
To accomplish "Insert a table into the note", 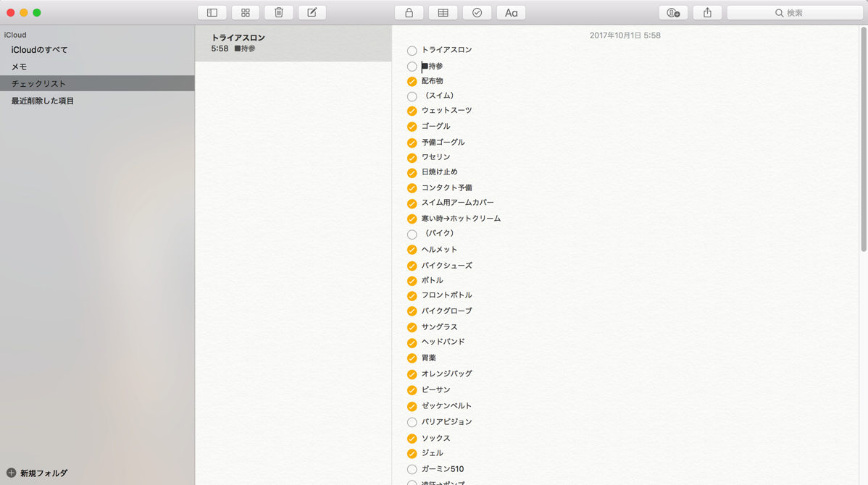I will pyautogui.click(x=443, y=13).
